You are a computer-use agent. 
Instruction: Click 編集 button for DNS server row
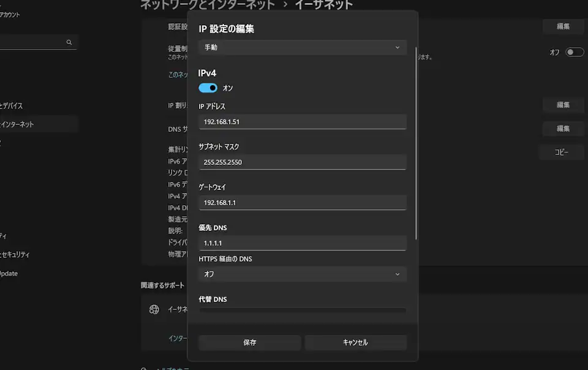(x=563, y=129)
